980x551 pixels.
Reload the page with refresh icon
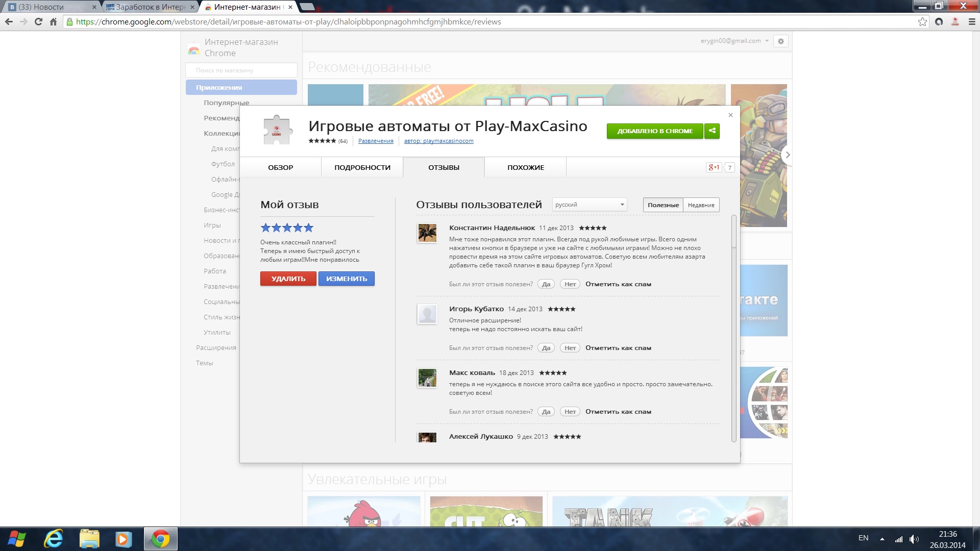(x=38, y=22)
